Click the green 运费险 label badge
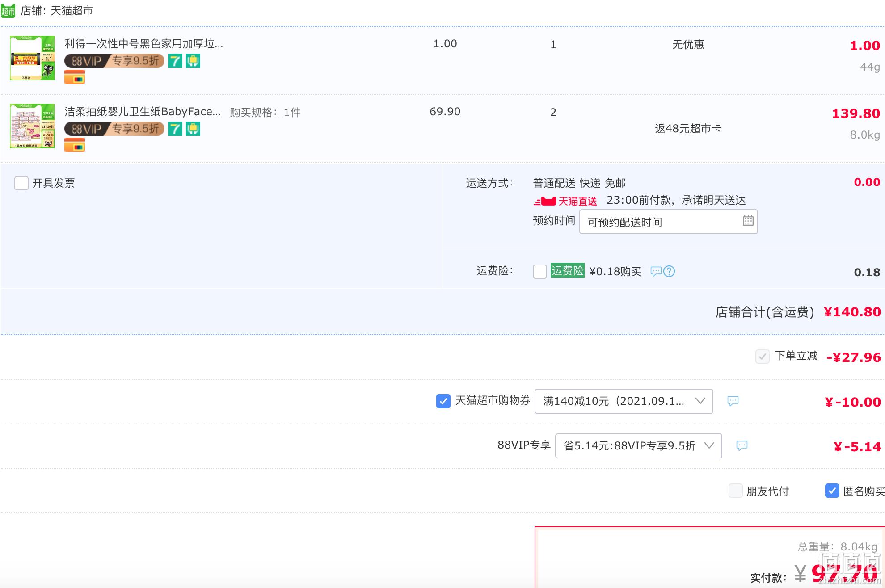This screenshot has height=588, width=885. [568, 271]
